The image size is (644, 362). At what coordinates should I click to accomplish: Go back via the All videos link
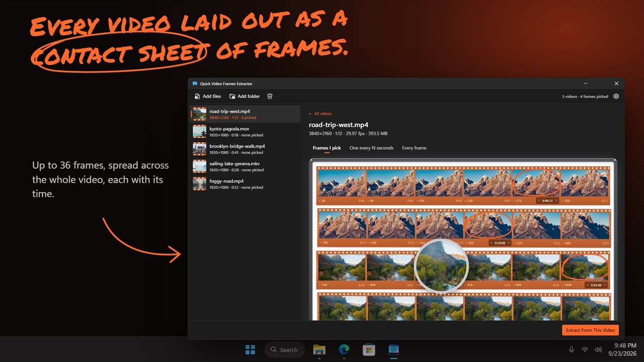point(320,114)
